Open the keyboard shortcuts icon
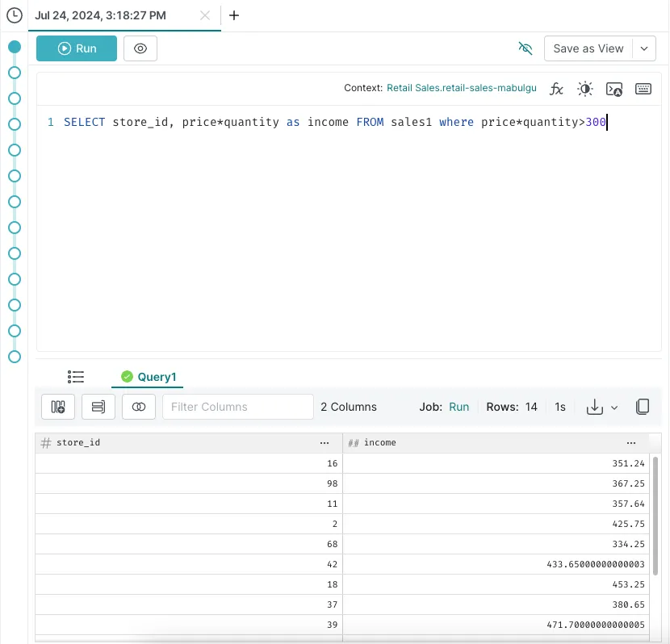Screen dimensions: 670x644 643,89
